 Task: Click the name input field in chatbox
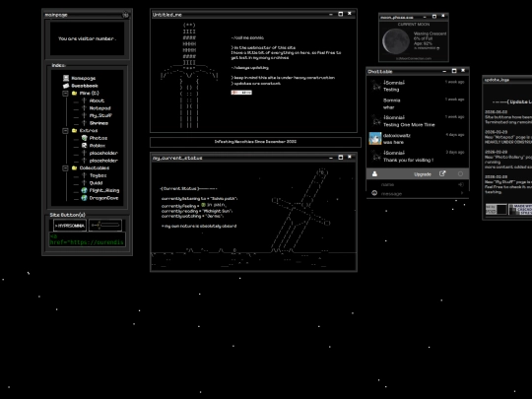(x=418, y=184)
